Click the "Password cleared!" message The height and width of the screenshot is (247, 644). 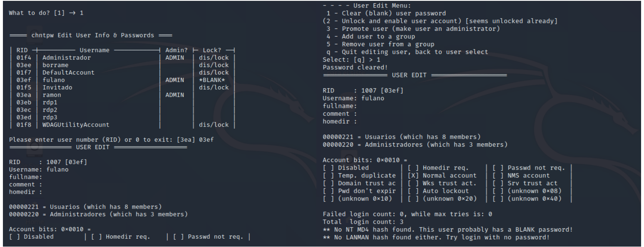tap(353, 67)
